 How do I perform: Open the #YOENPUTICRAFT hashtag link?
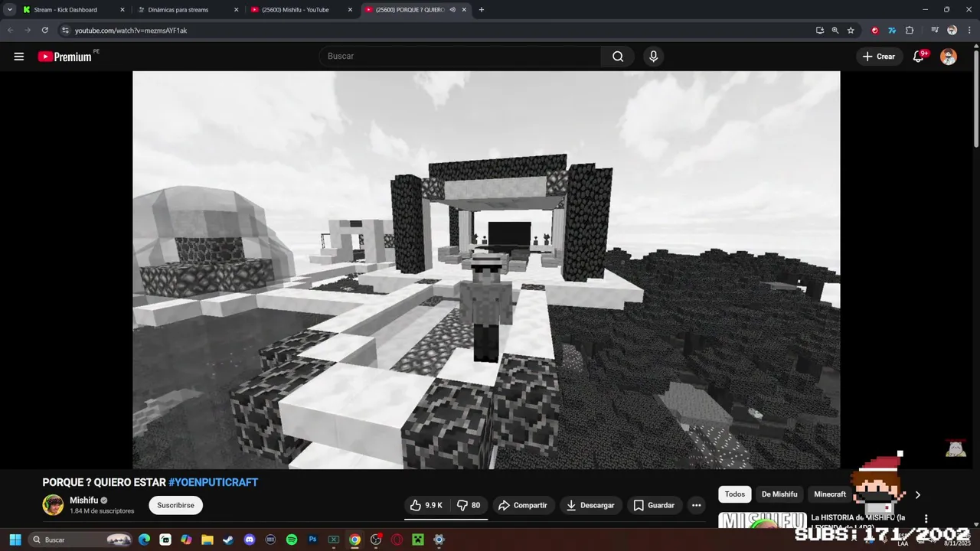(213, 482)
